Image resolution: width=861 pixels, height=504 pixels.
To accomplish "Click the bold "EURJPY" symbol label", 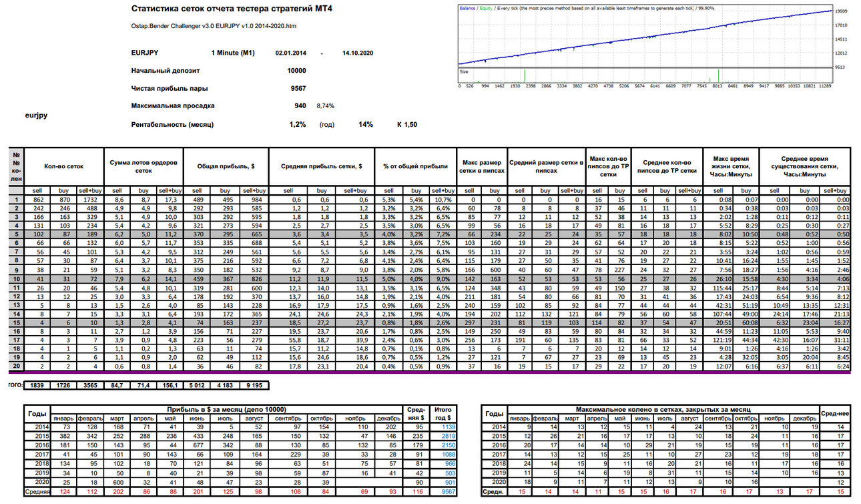I will point(145,53).
